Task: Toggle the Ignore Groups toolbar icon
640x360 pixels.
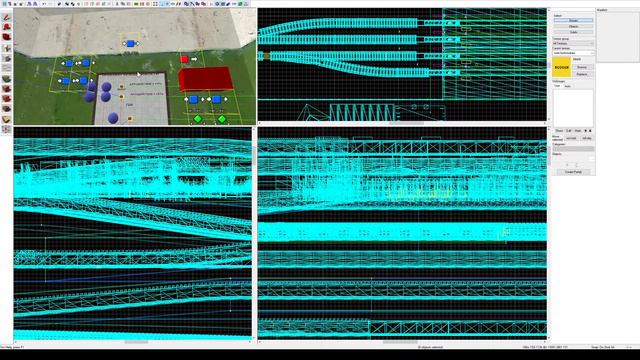Action: [x=78, y=4]
